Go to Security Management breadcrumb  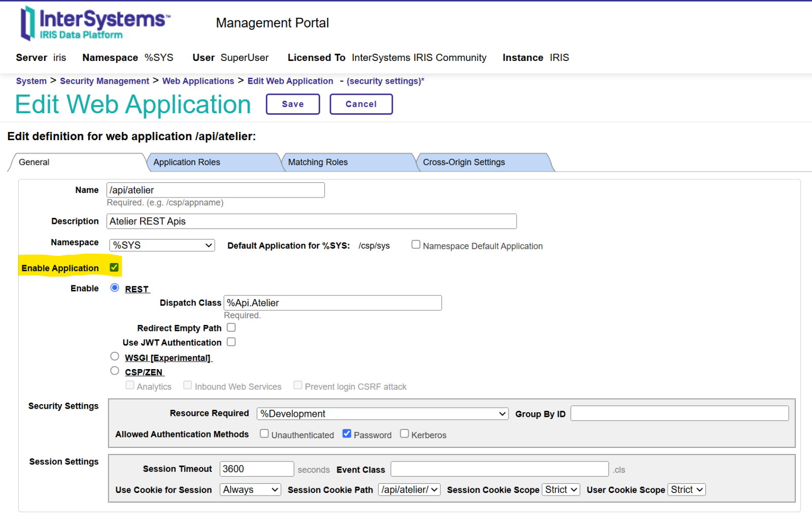tap(105, 81)
